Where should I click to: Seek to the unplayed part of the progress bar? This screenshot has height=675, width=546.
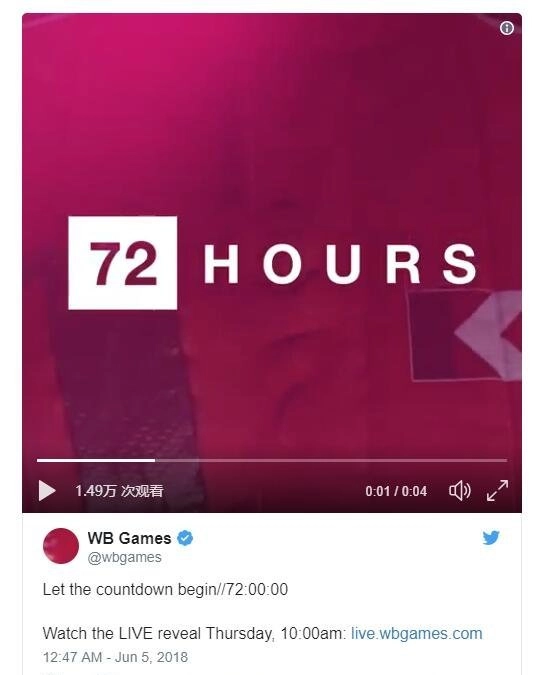[331, 460]
